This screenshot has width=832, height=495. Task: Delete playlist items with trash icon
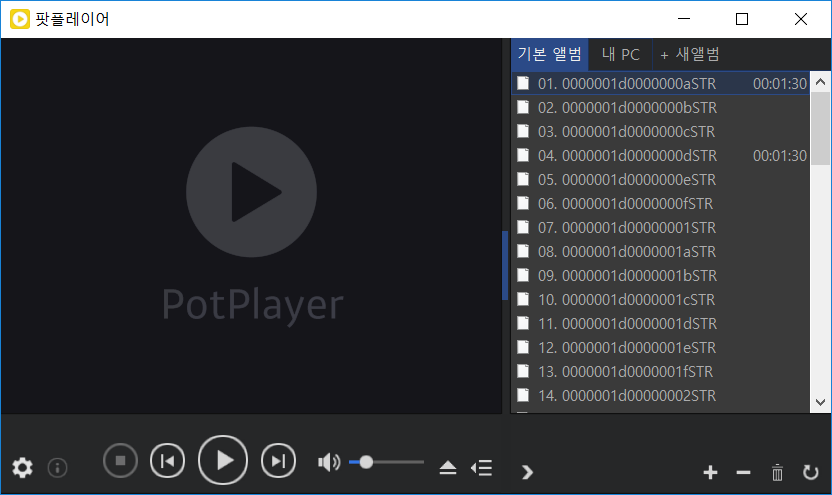coord(777,472)
